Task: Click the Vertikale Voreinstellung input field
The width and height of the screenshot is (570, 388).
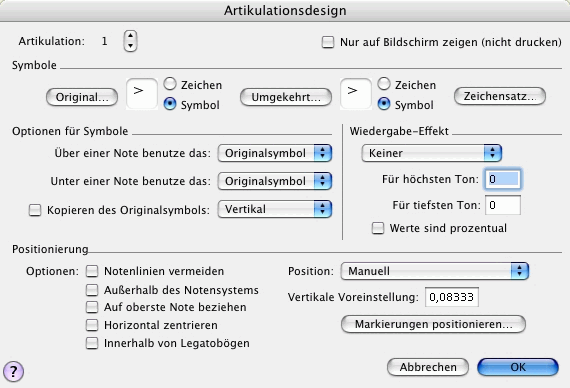Action: coord(452,297)
